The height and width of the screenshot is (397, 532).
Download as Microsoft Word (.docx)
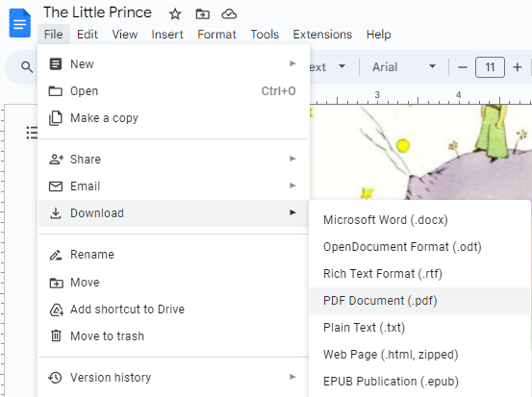[419, 220]
